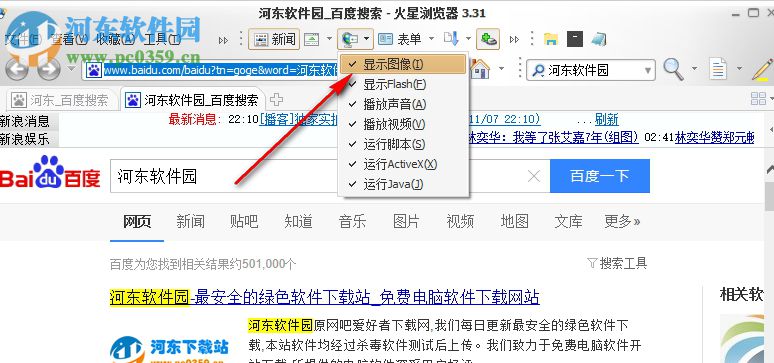Switch to the 河东_百度搜索 tab
Viewport: 774px width, 363px height.
click(x=63, y=100)
